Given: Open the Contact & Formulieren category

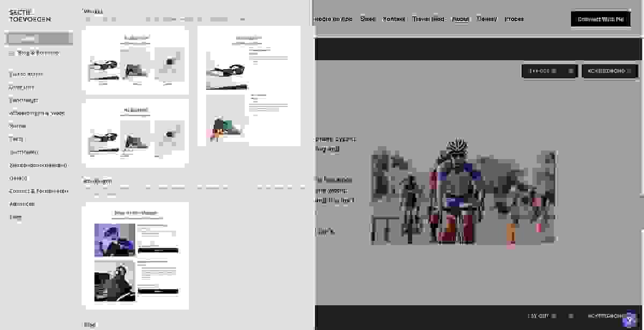Looking at the screenshot, I should coord(39,191).
